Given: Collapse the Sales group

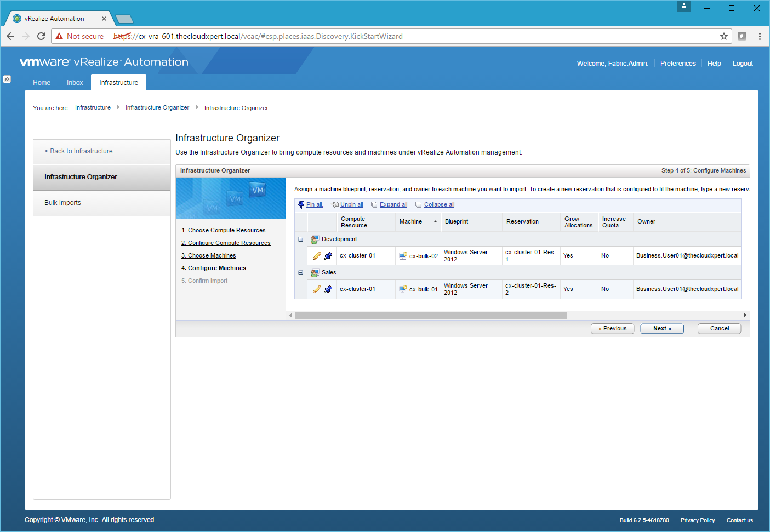Looking at the screenshot, I should click(x=301, y=273).
